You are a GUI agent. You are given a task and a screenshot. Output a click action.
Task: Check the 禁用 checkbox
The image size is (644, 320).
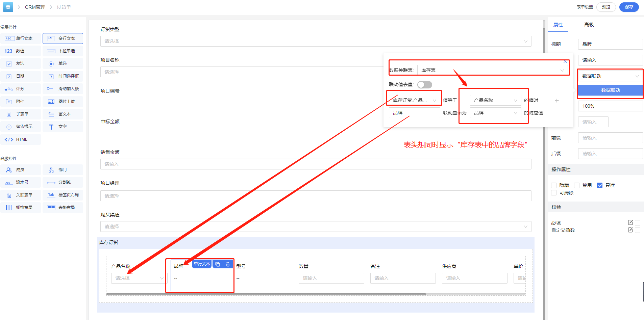(577, 185)
